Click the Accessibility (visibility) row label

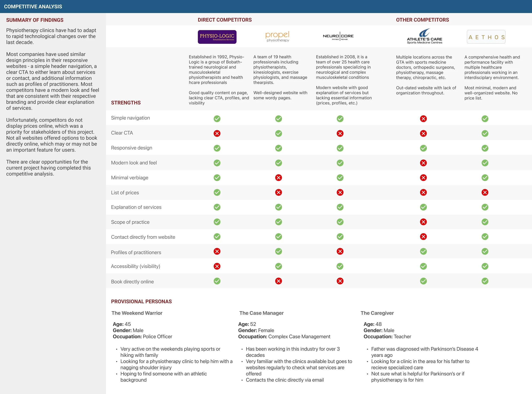[x=135, y=266]
